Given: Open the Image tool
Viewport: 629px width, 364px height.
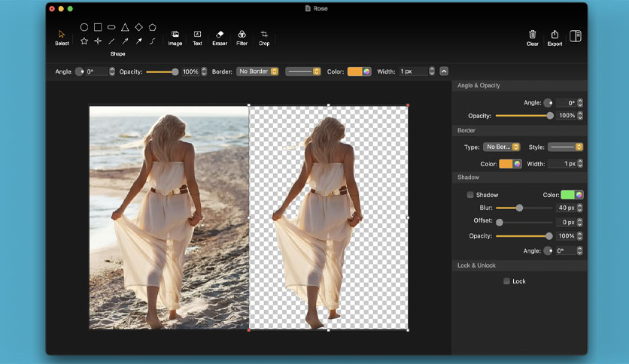Looking at the screenshot, I should pos(175,38).
